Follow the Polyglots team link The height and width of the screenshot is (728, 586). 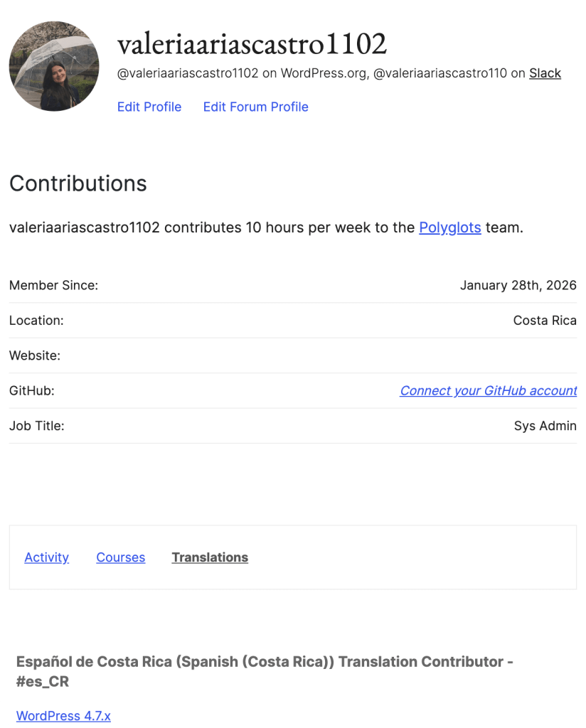pyautogui.click(x=450, y=227)
